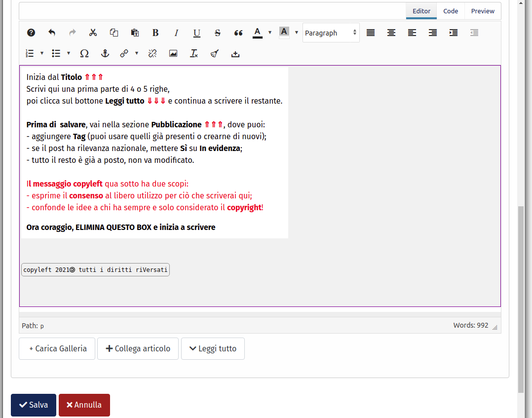Click the Salva button
The width and height of the screenshot is (532, 418).
(34, 405)
